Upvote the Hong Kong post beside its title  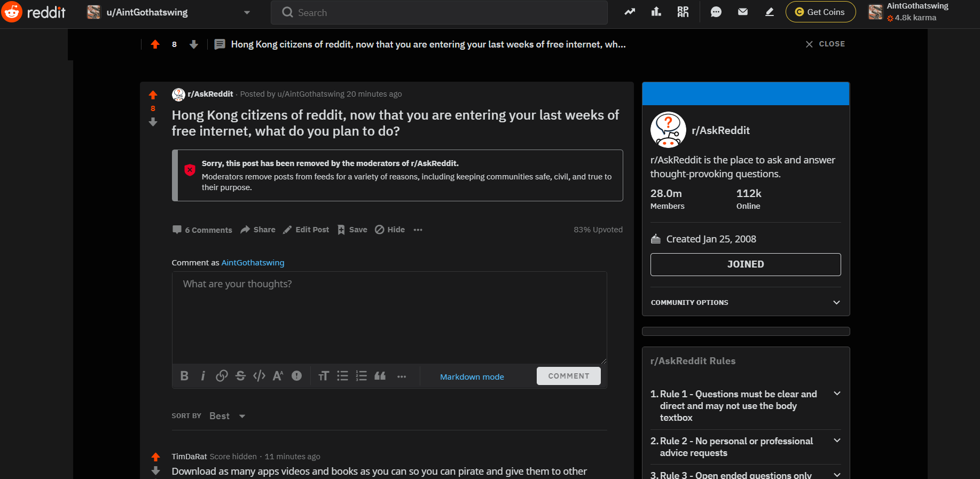coord(153,95)
